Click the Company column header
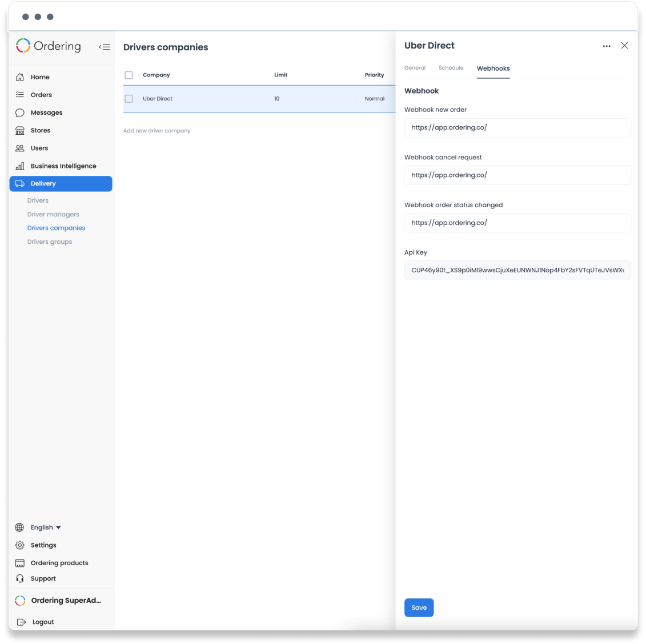The height and width of the screenshot is (644, 646). click(156, 75)
